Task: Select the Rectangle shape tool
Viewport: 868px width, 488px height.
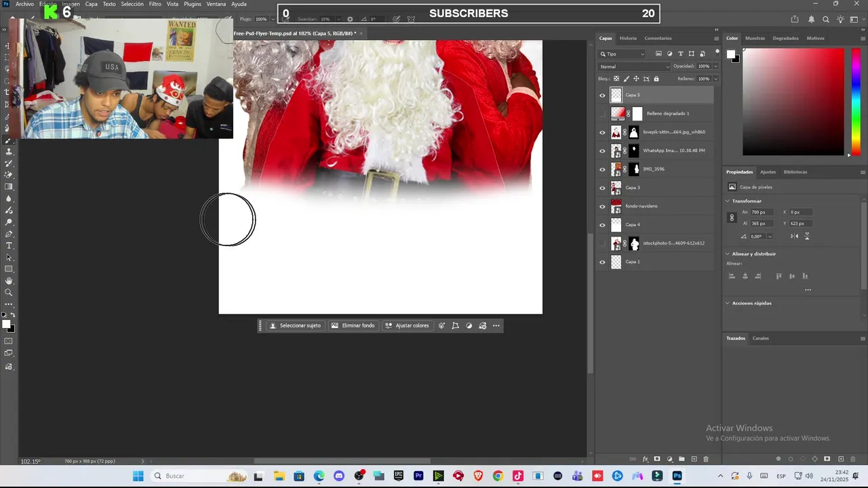Action: [x=9, y=269]
